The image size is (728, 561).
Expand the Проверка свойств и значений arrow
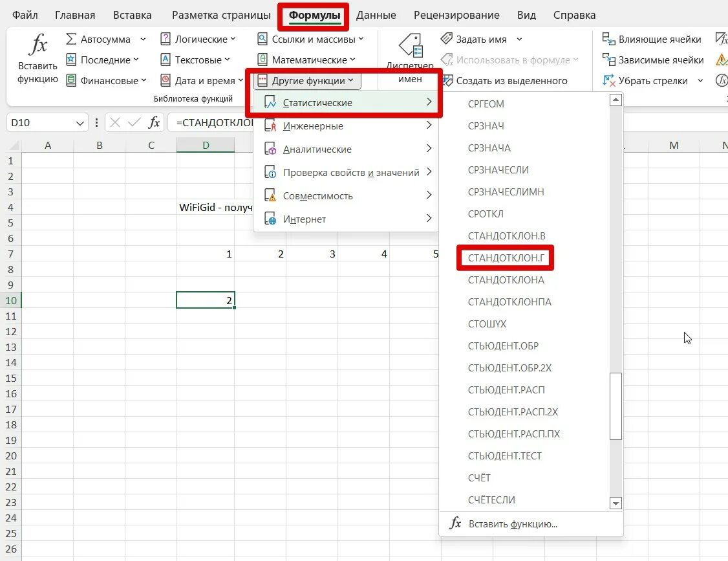click(429, 171)
